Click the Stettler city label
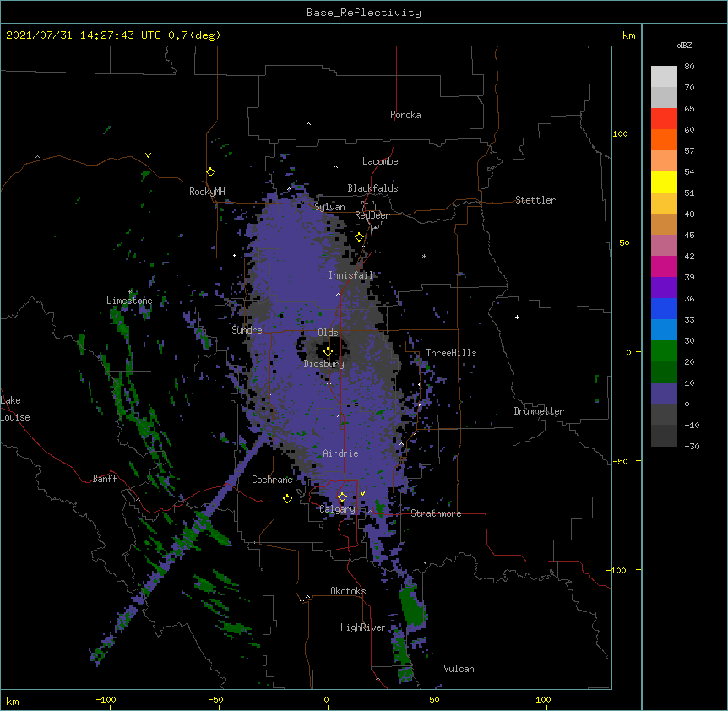This screenshot has width=728, height=711. (535, 200)
